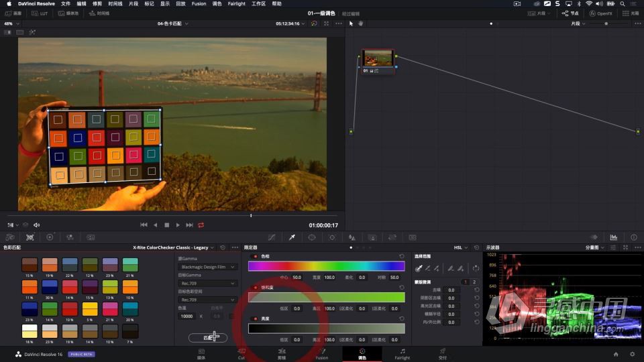
Task: Select the Qualifier eyedropper palette icon
Action: pos(292,237)
